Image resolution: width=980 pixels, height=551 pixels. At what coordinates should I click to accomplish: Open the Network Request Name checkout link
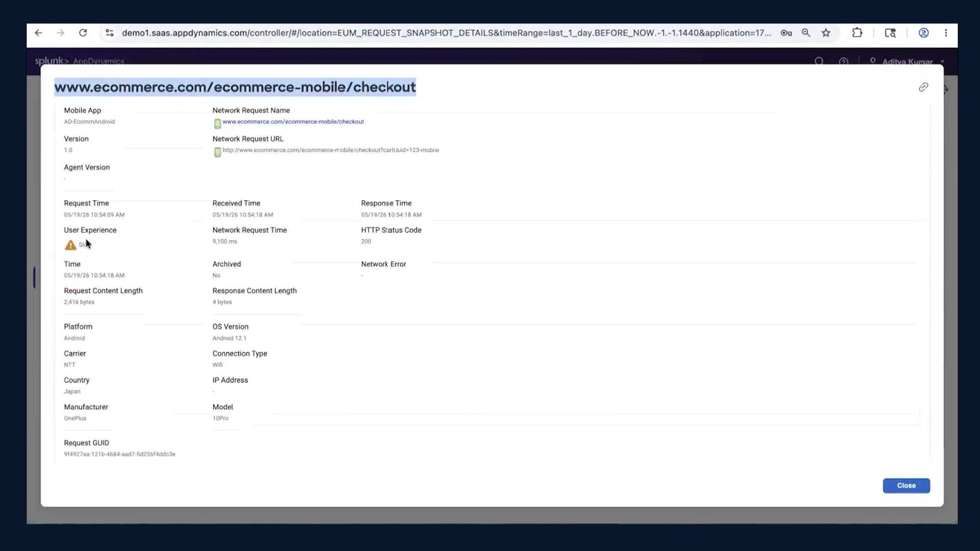pos(293,122)
